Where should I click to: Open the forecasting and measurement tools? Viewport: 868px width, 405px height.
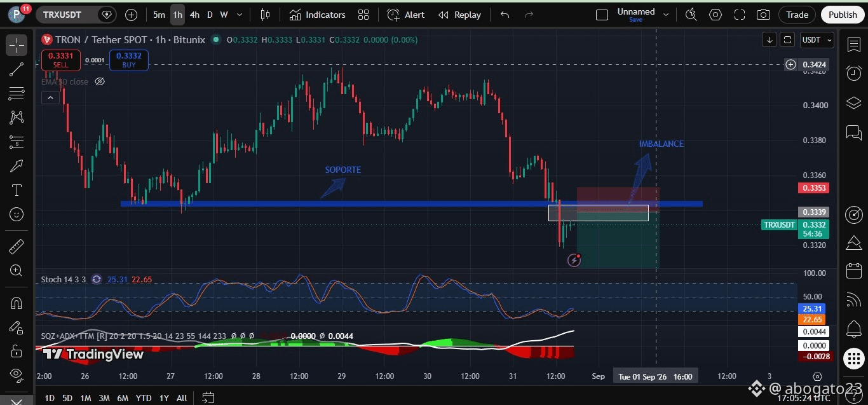click(17, 142)
